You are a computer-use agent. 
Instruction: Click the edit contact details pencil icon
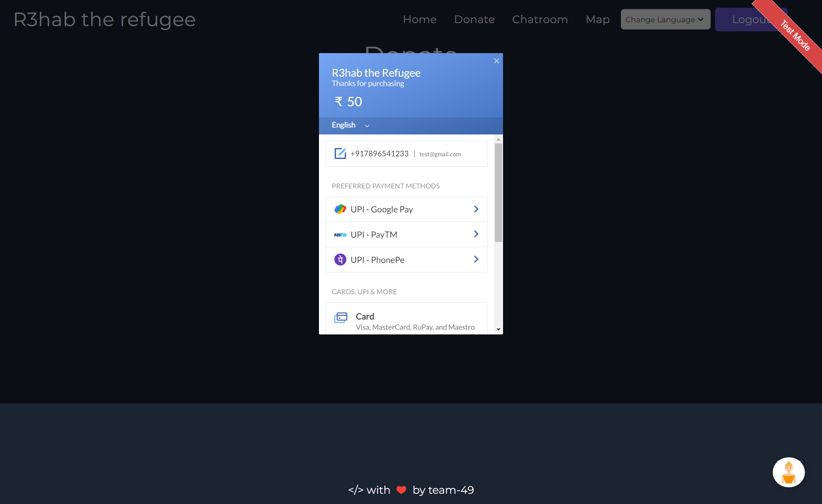tap(340, 154)
